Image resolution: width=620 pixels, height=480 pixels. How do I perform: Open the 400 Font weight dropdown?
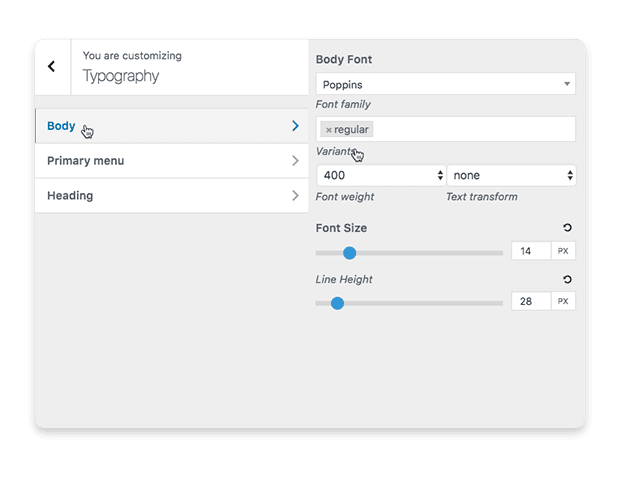pos(381,175)
